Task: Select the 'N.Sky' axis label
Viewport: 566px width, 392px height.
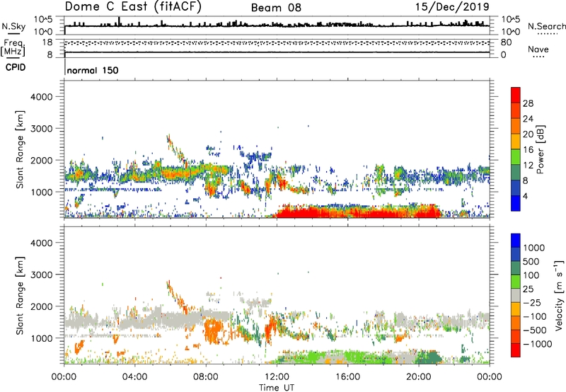Action: click(x=13, y=26)
